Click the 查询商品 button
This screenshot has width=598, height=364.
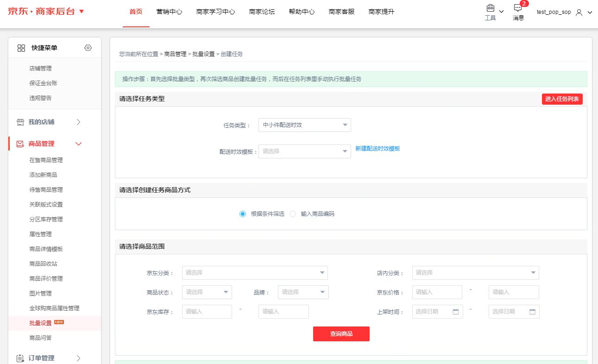click(341, 334)
